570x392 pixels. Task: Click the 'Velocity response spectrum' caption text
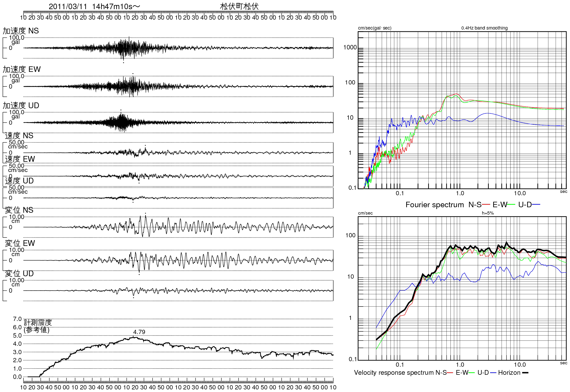coord(394,373)
